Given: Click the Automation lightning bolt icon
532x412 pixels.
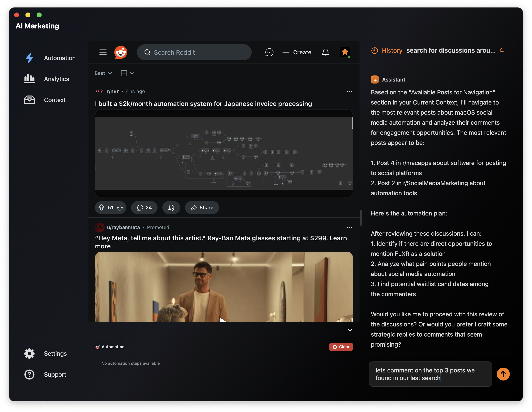Looking at the screenshot, I should (29, 58).
